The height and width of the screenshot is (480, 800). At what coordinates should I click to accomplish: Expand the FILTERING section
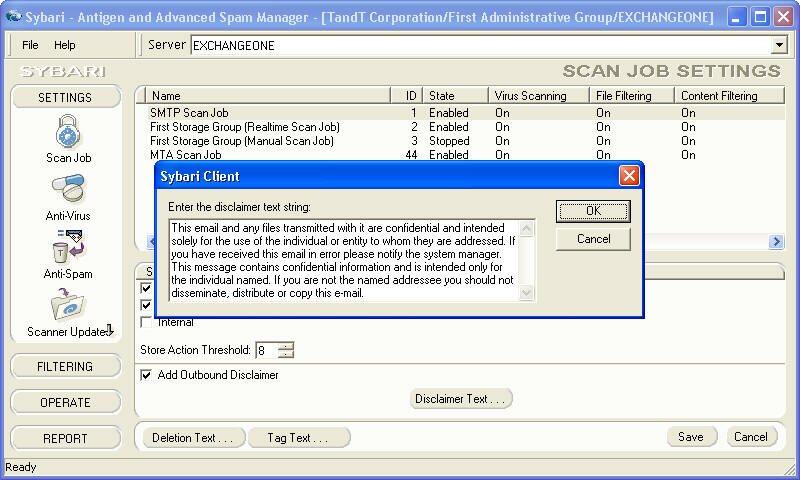pyautogui.click(x=65, y=367)
